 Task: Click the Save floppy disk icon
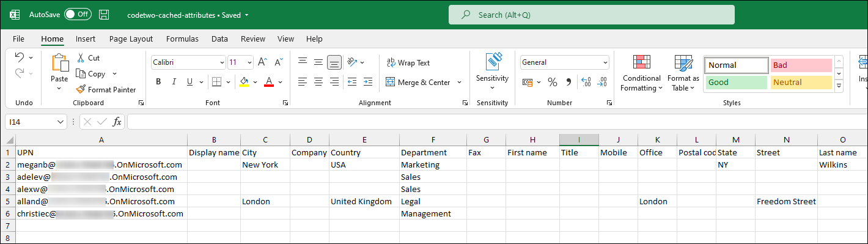(x=105, y=14)
